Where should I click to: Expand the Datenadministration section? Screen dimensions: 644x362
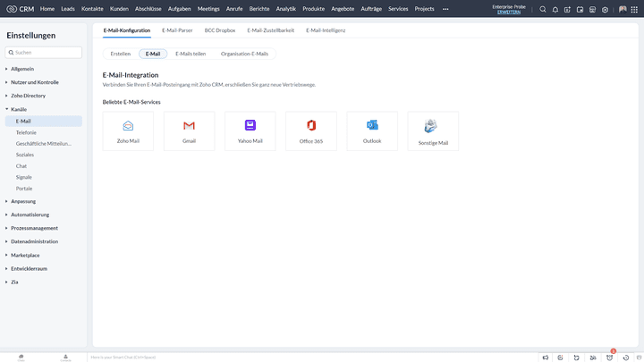point(34,241)
